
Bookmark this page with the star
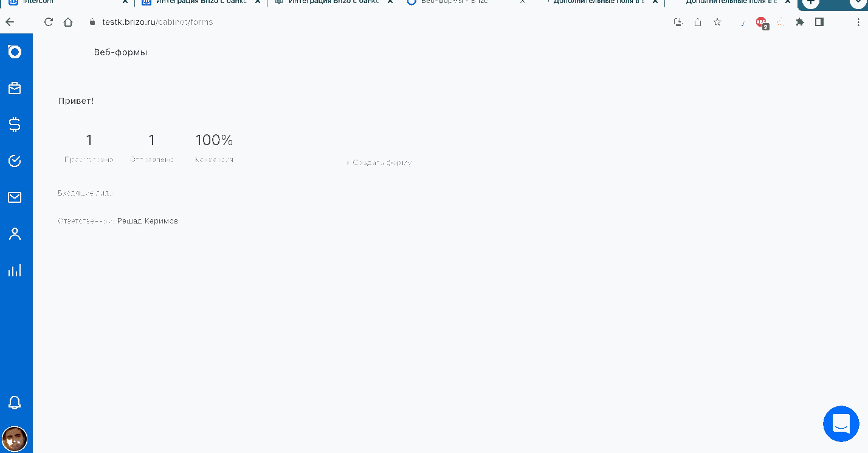click(x=717, y=22)
